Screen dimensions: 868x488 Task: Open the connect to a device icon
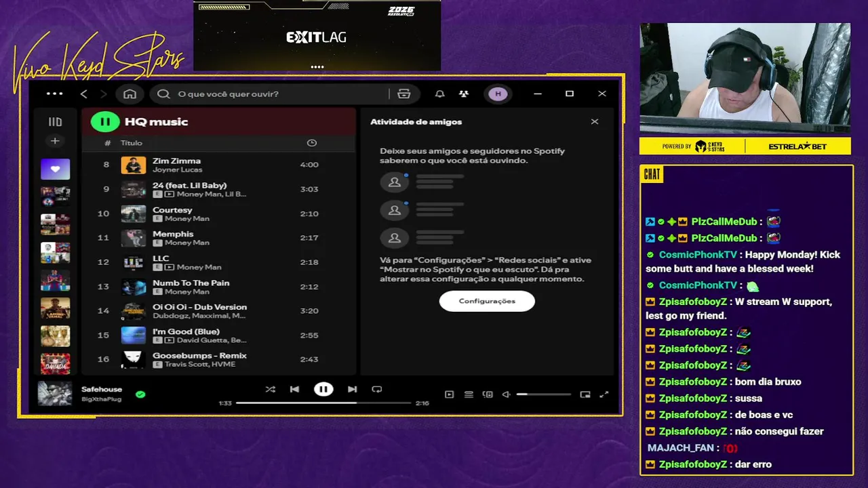[x=488, y=394]
